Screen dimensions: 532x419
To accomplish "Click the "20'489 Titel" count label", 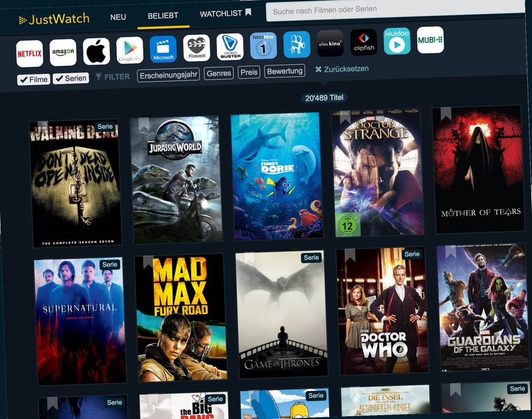I will point(324,98).
